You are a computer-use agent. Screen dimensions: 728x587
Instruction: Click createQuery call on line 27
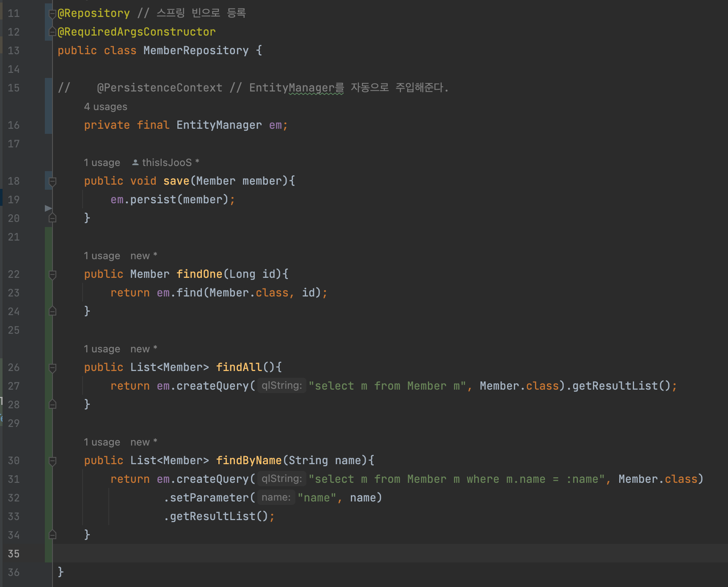(x=212, y=386)
